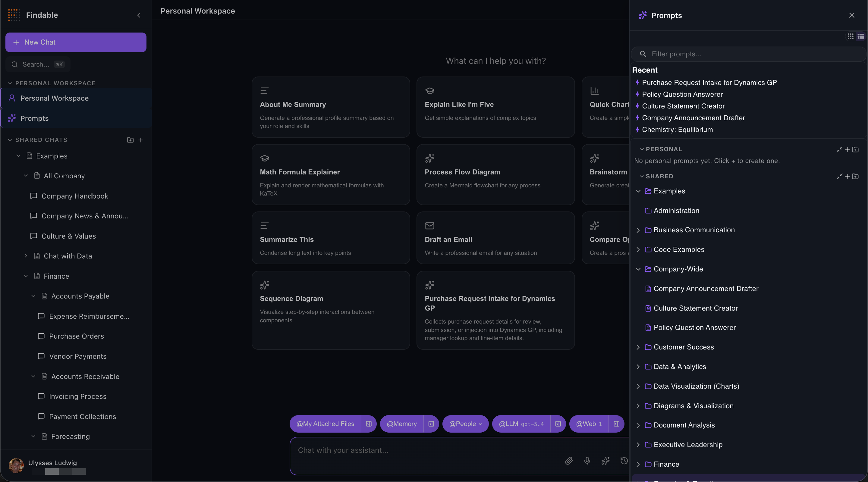Add a new prompt in the PERSONAL section
This screenshot has width=868, height=482.
point(847,149)
